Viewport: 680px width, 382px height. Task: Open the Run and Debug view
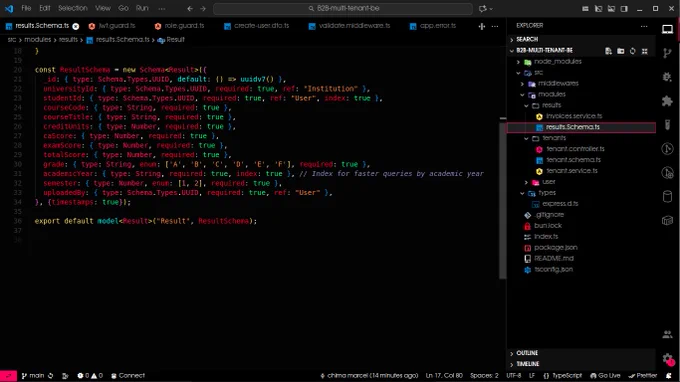pyautogui.click(x=667, y=77)
